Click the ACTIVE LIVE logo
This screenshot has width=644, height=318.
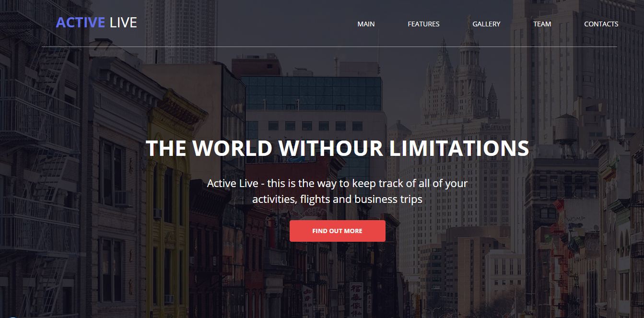96,23
